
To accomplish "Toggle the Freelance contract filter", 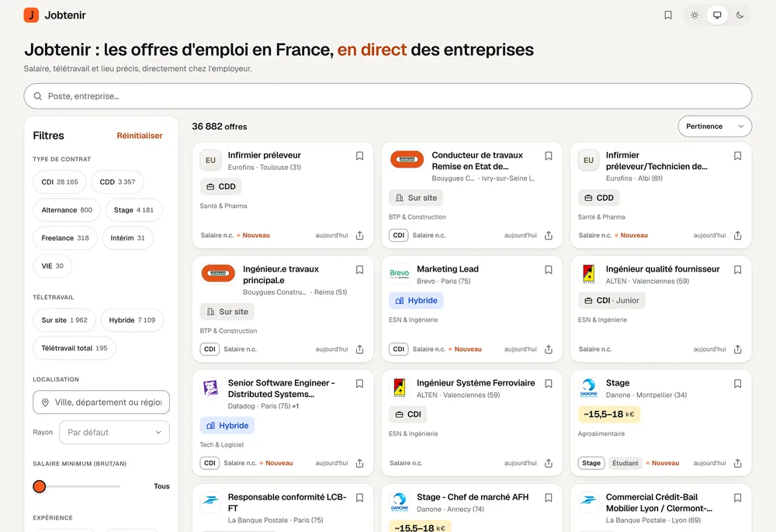I will point(65,238).
